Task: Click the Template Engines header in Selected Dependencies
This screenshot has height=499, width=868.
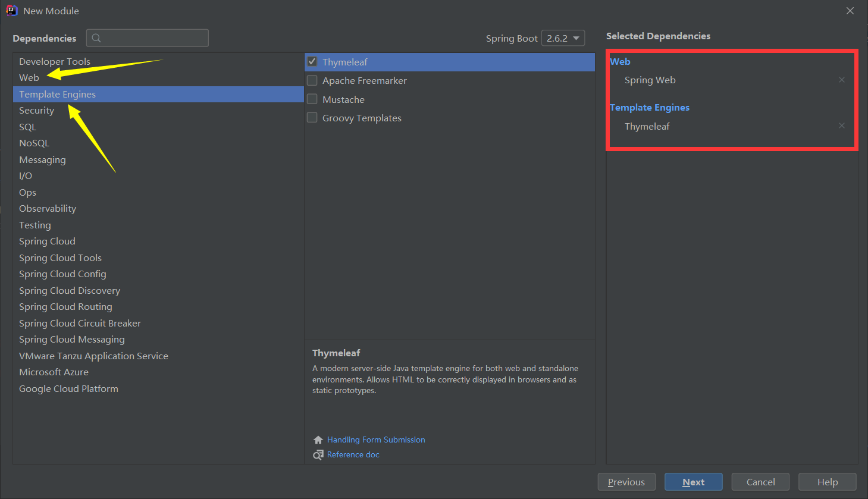Action: tap(650, 108)
